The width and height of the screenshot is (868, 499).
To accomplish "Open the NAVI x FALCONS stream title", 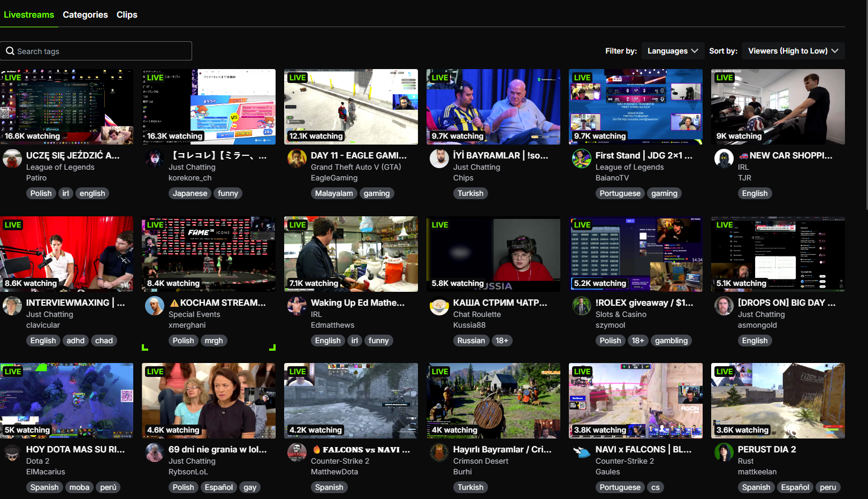I will (x=643, y=449).
